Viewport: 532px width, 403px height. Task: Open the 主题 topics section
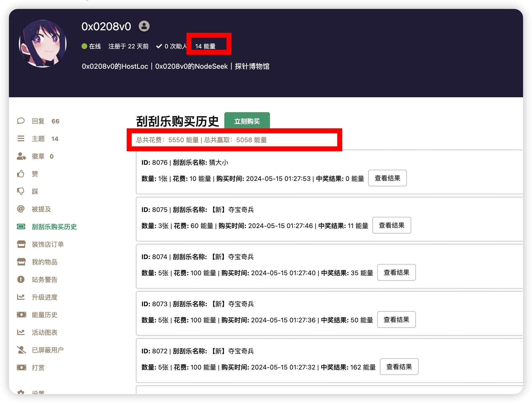point(38,139)
